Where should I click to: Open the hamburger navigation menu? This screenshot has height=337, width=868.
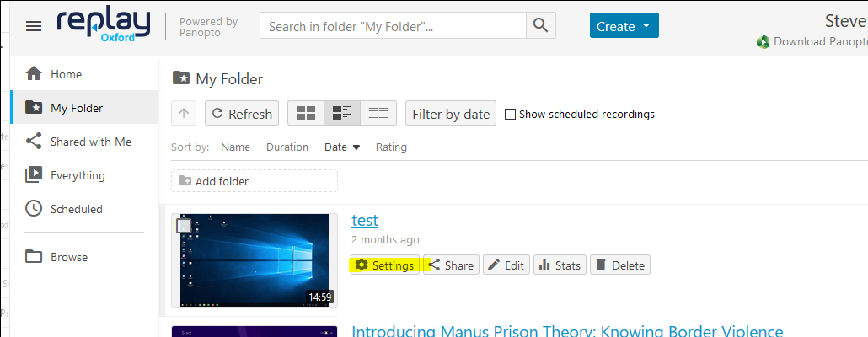(34, 26)
